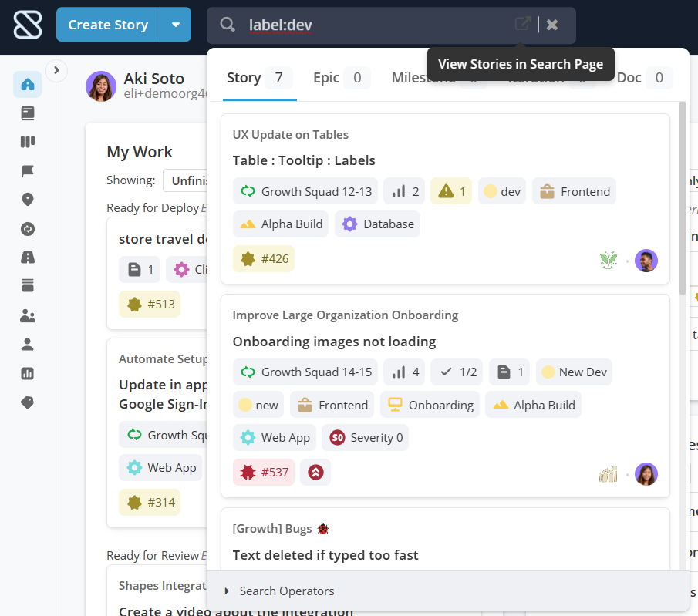Viewport: 698px width, 616px height.
Task: Open the Iterations cycle sidebar icon
Action: click(x=28, y=229)
